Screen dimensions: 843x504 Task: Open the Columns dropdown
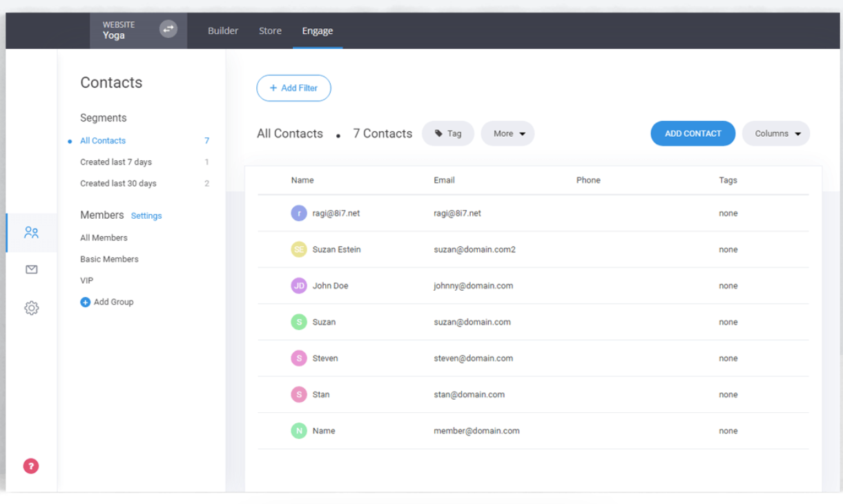point(776,133)
